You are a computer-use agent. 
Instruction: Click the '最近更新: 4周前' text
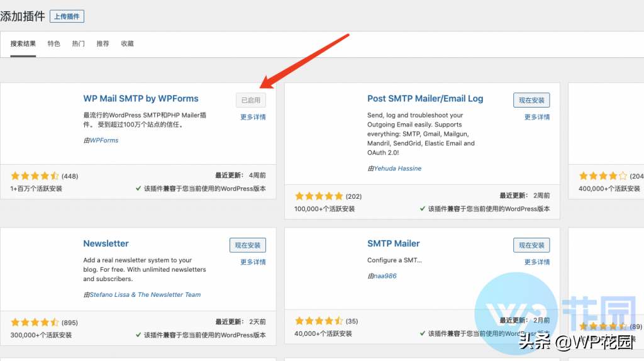241,175
